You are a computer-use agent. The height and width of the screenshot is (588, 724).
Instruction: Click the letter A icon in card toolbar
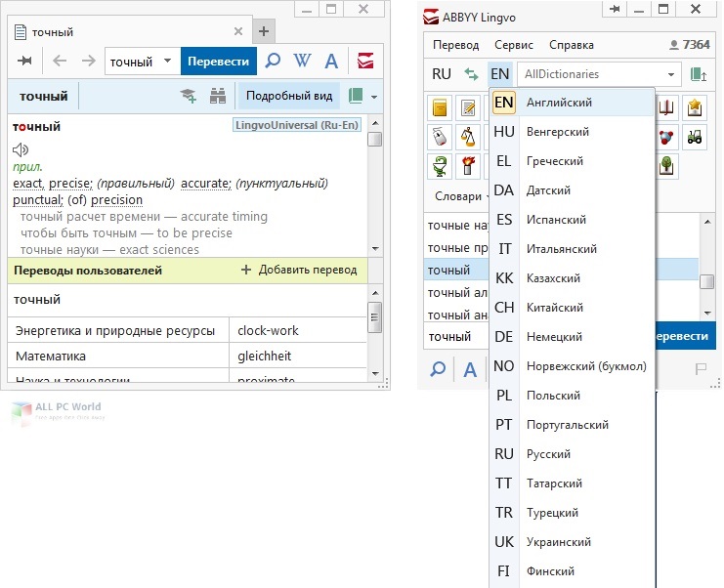(x=331, y=61)
